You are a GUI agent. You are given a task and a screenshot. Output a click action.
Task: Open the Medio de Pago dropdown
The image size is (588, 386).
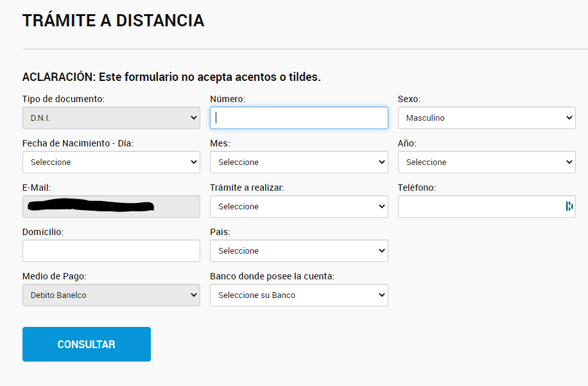(111, 295)
